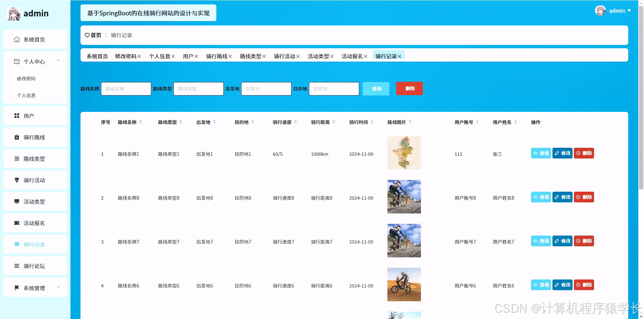The width and height of the screenshot is (644, 319).
Task: Check the select-all checkbox in table header
Action: coord(87,122)
